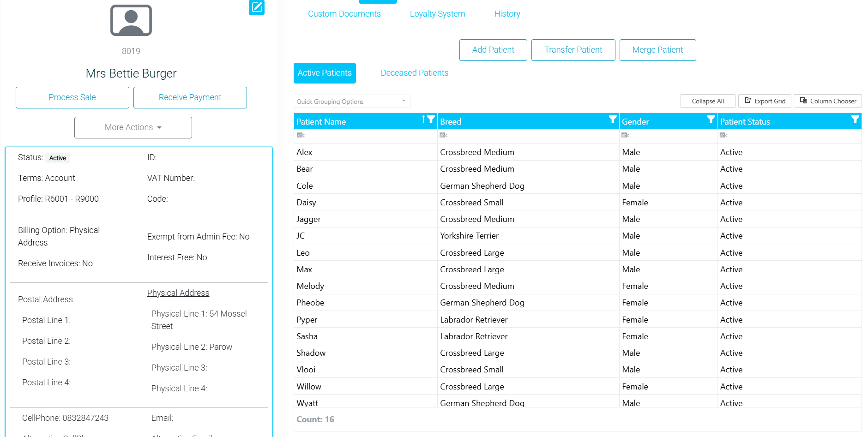Click the Receive Payment button
Image resolution: width=868 pixels, height=437 pixels.
pos(190,97)
